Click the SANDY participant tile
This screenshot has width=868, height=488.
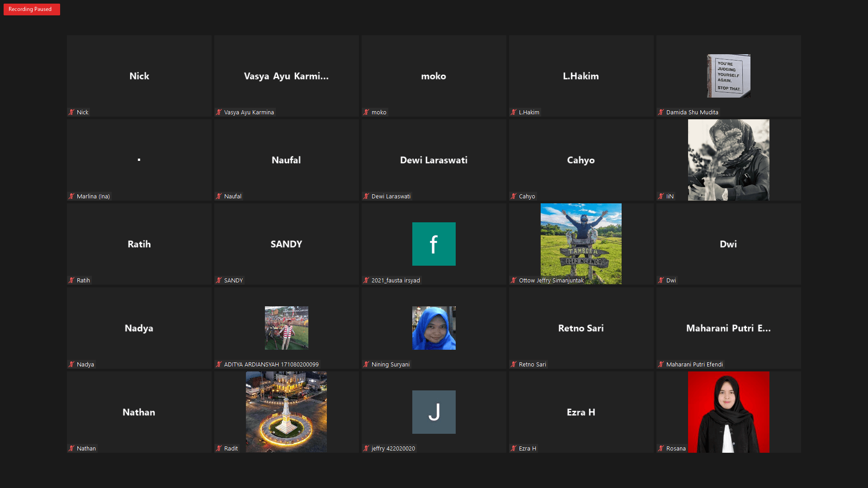(x=286, y=244)
